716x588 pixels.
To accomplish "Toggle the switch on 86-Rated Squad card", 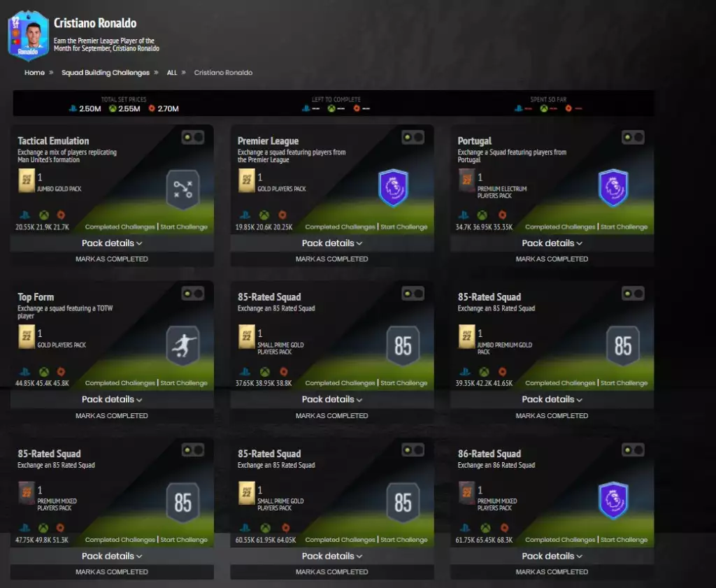I will 633,450.
